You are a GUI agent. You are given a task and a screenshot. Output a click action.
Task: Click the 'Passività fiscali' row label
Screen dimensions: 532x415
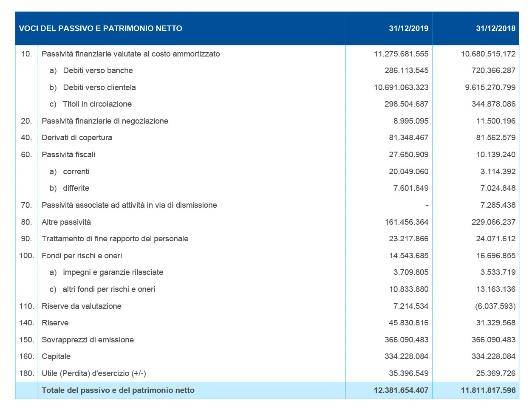pyautogui.click(x=68, y=155)
